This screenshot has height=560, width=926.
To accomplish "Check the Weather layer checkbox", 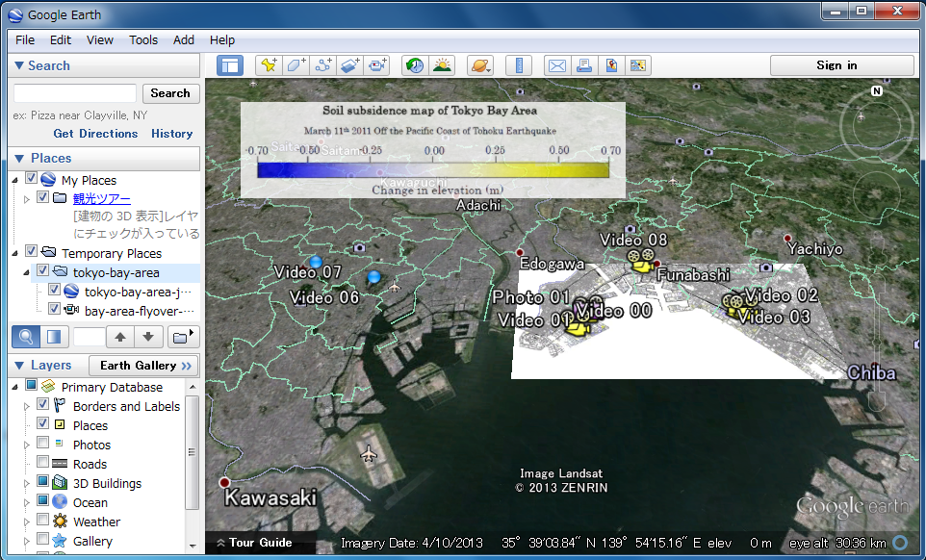I will click(43, 522).
